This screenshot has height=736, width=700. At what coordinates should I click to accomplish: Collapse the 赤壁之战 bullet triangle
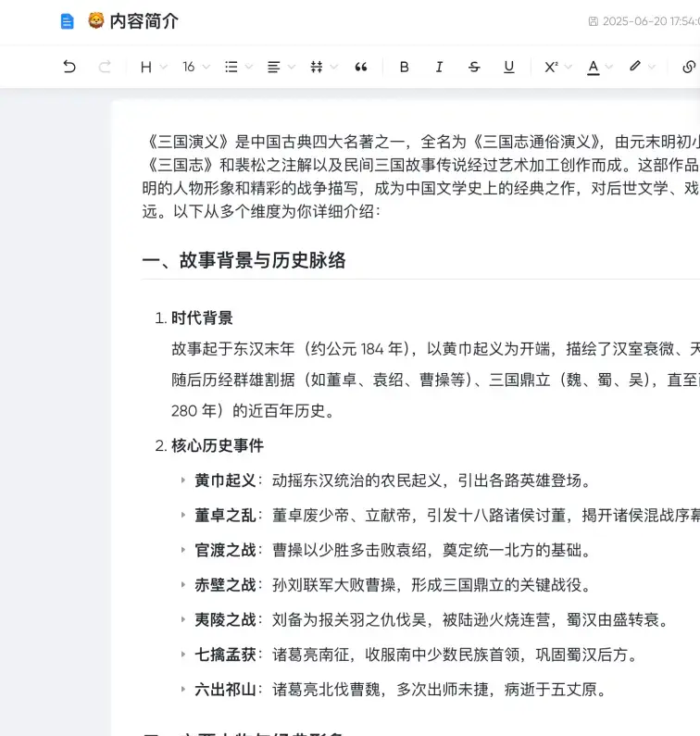pyautogui.click(x=183, y=584)
